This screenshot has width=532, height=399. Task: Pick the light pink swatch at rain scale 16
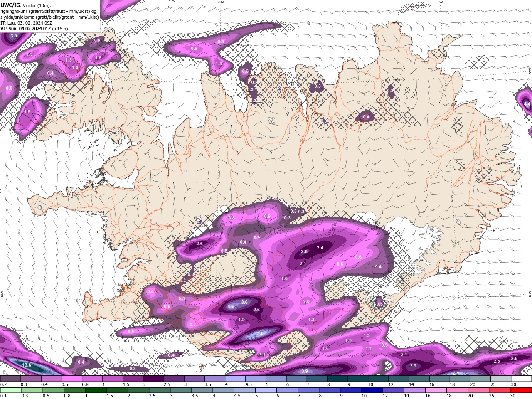point(436,390)
